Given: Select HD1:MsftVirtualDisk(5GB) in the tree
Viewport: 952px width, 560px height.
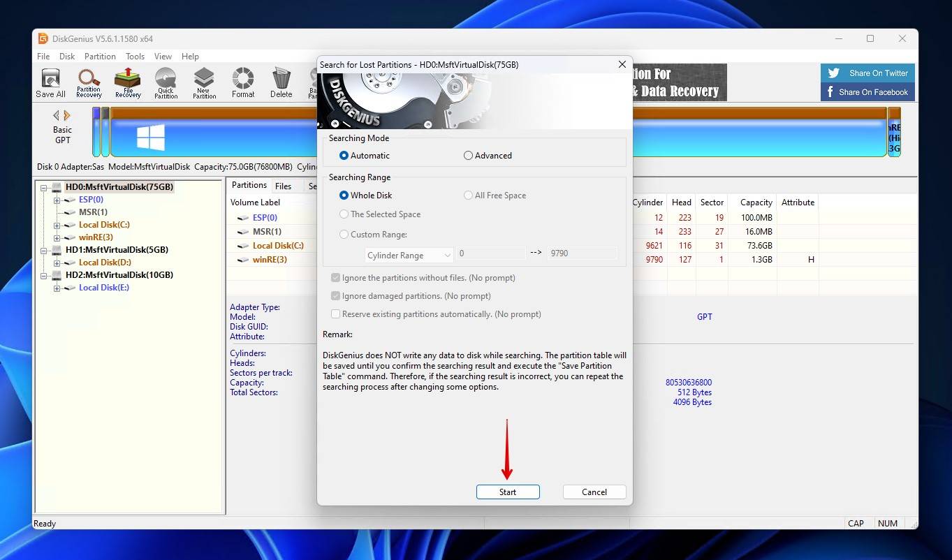Looking at the screenshot, I should [x=117, y=250].
